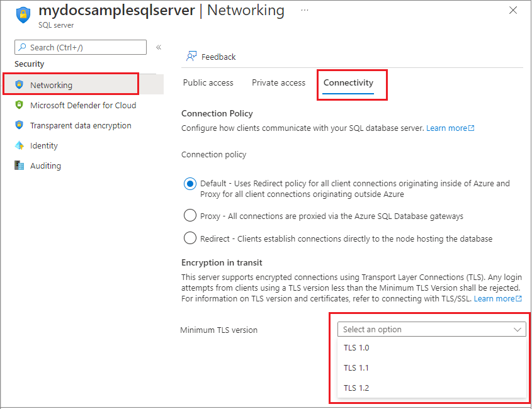Click the Minimum TLS version label

219,330
